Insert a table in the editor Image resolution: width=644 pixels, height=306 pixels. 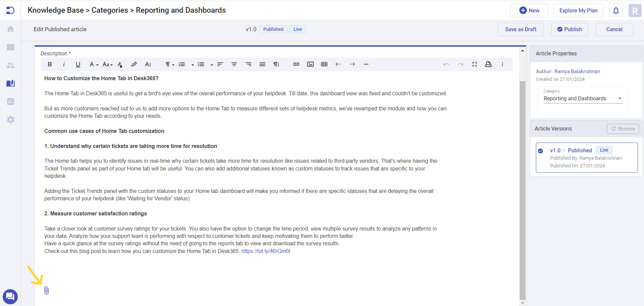(324, 64)
